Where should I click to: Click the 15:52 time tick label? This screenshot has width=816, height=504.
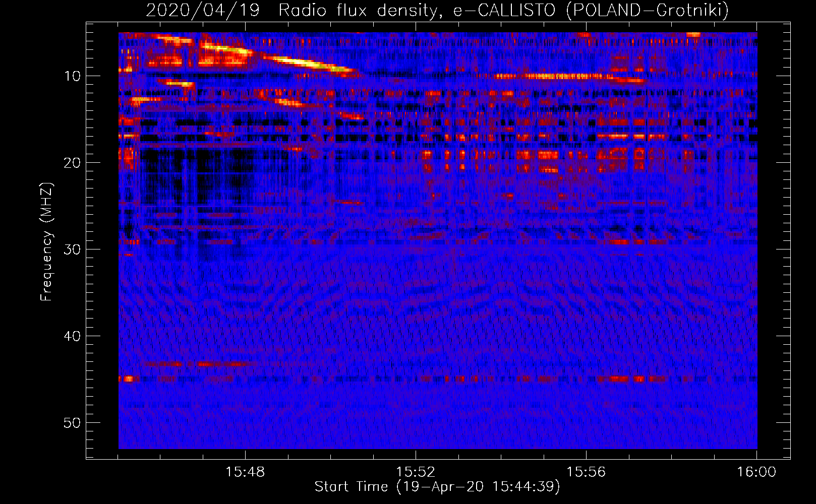tap(416, 472)
